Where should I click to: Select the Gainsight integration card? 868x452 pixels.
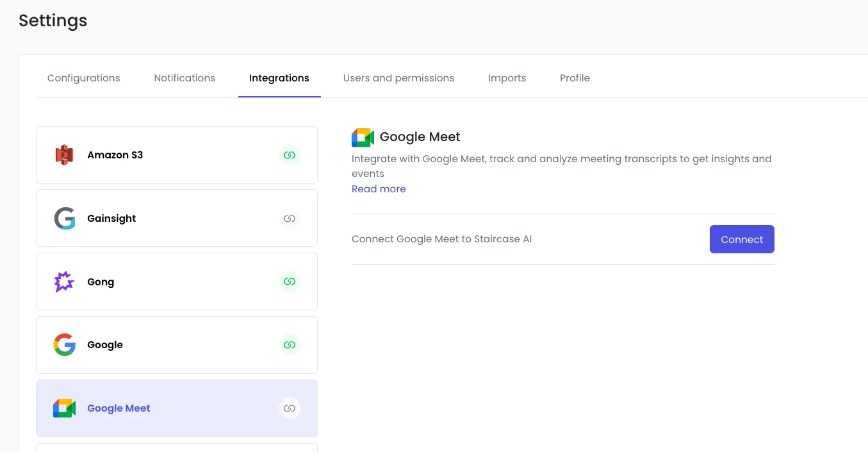coord(177,219)
